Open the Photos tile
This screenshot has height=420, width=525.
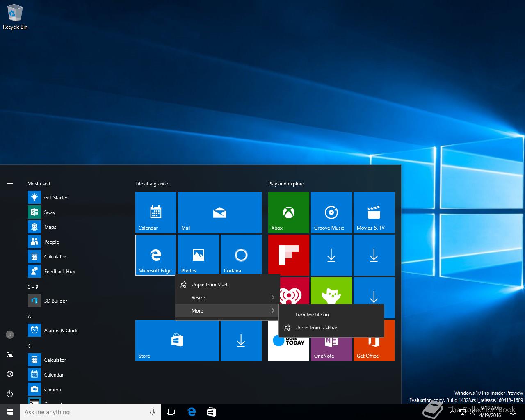[199, 253]
